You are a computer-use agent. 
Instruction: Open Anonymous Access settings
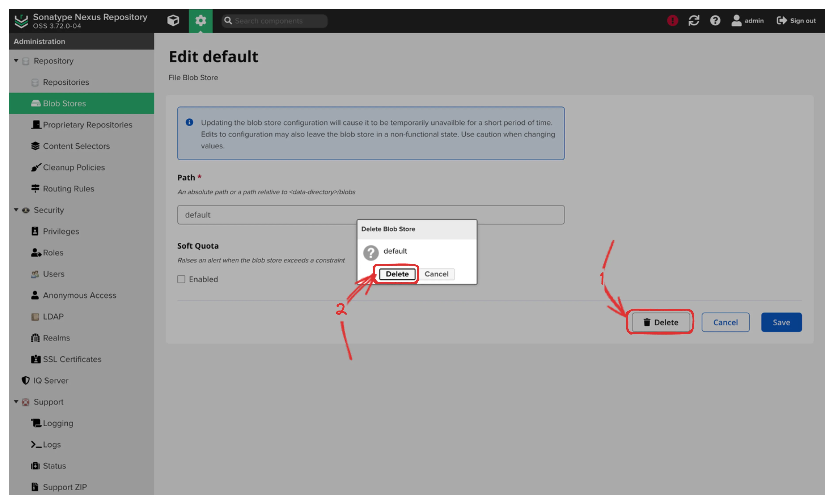click(x=80, y=295)
